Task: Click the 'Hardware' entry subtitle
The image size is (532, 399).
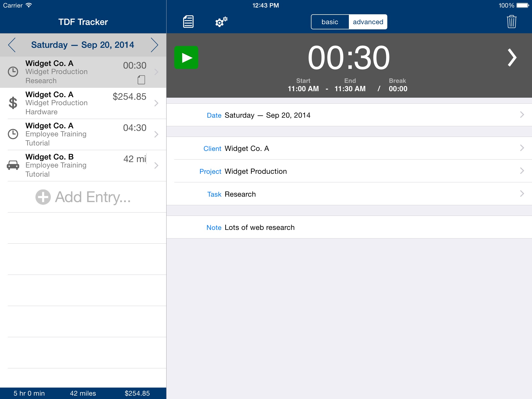Action: coord(42,112)
